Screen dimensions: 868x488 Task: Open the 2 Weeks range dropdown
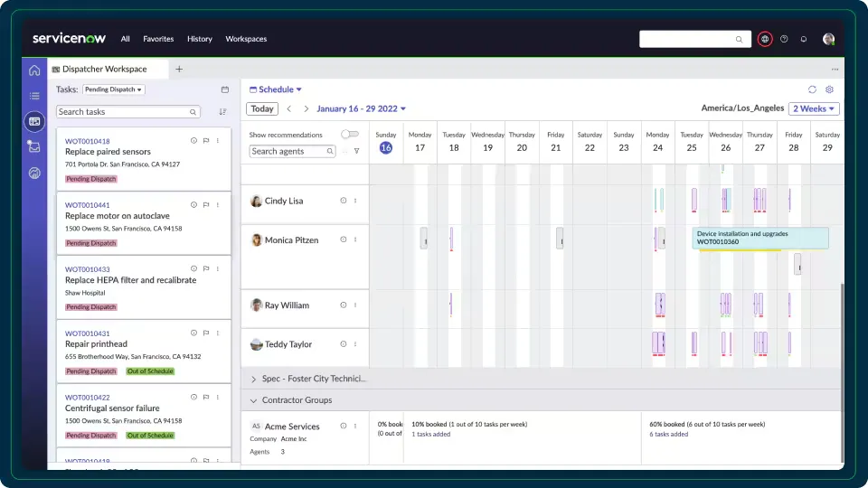[x=814, y=108]
